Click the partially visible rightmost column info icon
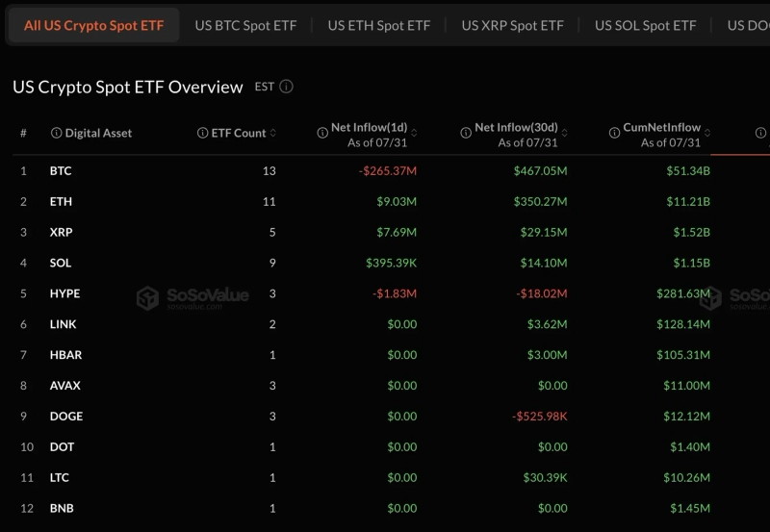770x532 pixels. pyautogui.click(x=760, y=133)
